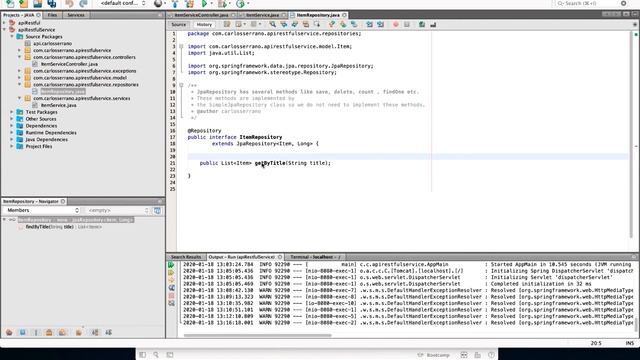This screenshot has width=640, height=360.
Task: Toggle Show Static Members in Navigator
Action: (36, 332)
